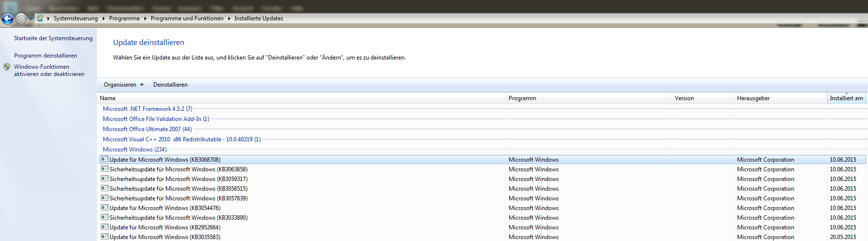Click the shield icon beside Windows-Funktionen
The width and height of the screenshot is (868, 241).
point(7,67)
